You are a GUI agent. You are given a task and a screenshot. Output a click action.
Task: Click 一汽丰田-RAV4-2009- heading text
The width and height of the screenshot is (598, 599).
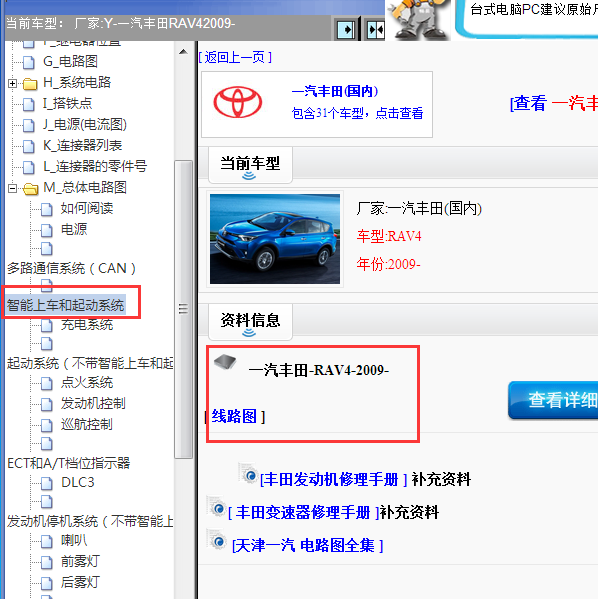pyautogui.click(x=319, y=370)
